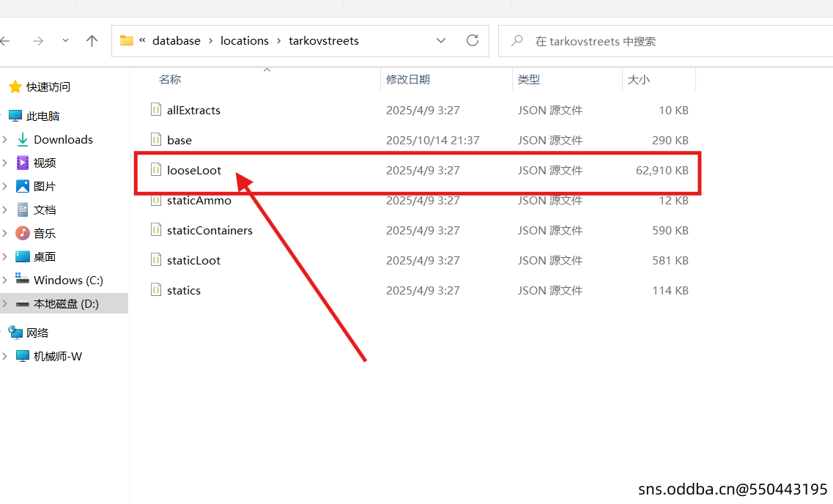
Task: Sort files by 大小 column header
Action: coord(638,79)
